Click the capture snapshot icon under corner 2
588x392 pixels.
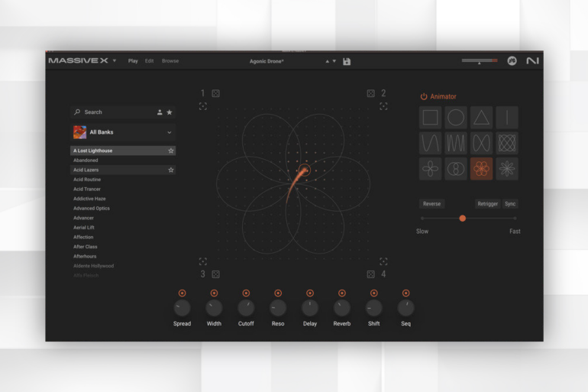click(x=383, y=106)
